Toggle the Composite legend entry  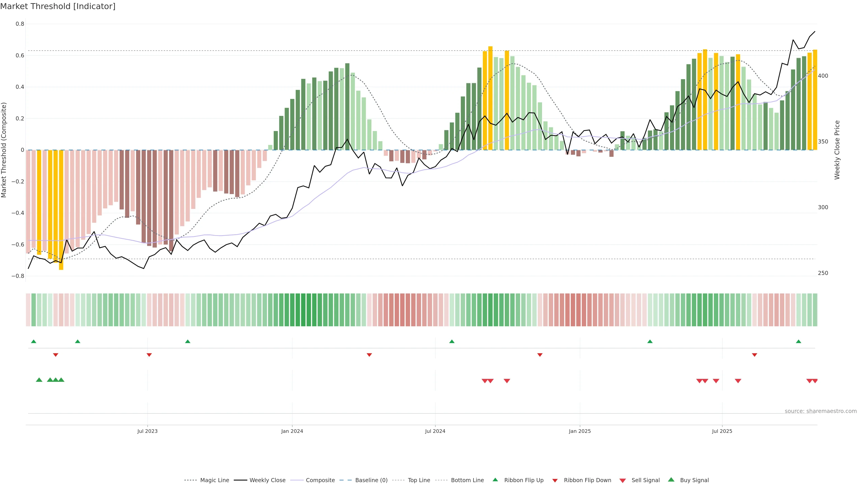[x=320, y=480]
